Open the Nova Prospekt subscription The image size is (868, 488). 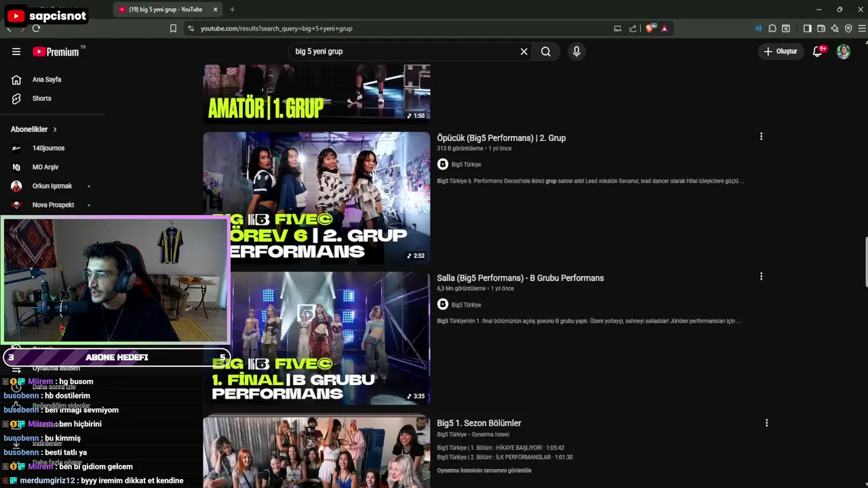point(52,205)
